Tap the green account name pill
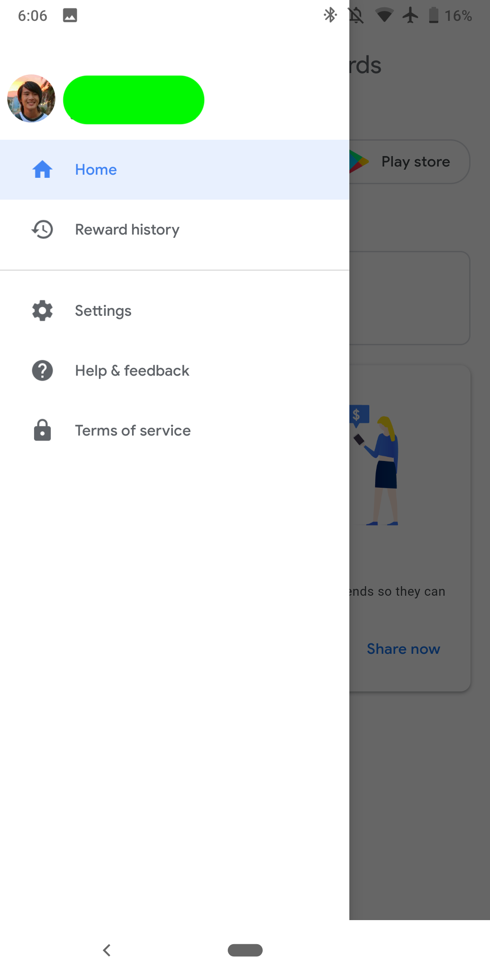 [133, 100]
